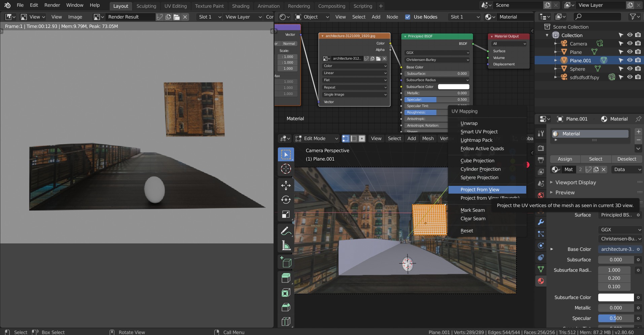Collapse the Collection tree in outliner

[x=547, y=35]
